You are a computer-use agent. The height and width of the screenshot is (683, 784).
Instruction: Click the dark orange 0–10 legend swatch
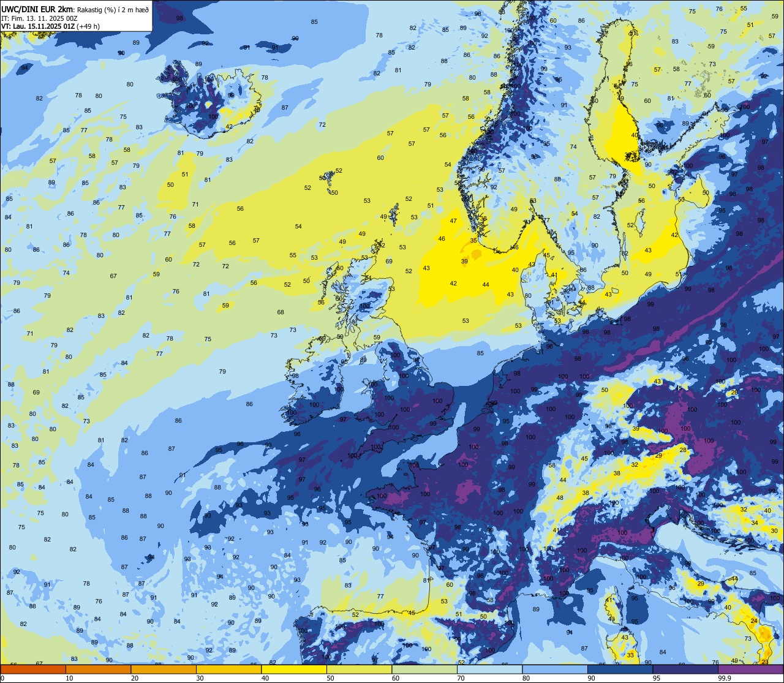tap(33, 669)
